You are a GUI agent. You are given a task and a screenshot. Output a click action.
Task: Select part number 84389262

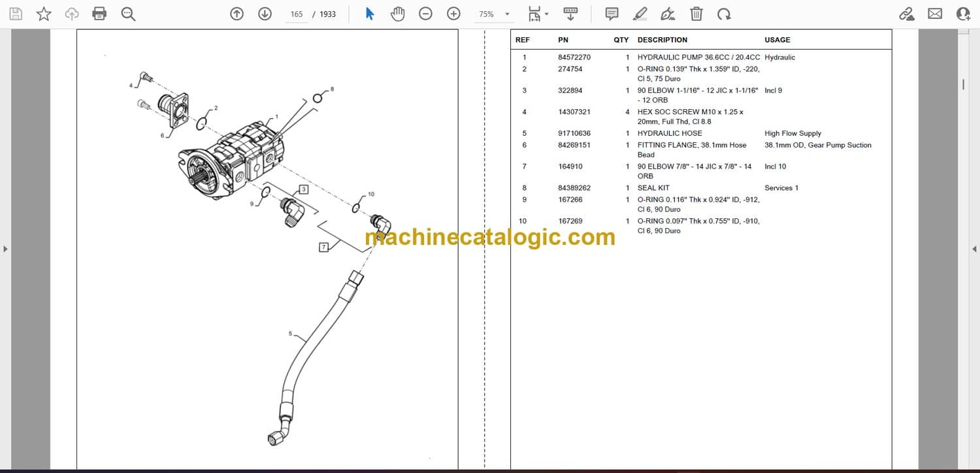(x=574, y=188)
